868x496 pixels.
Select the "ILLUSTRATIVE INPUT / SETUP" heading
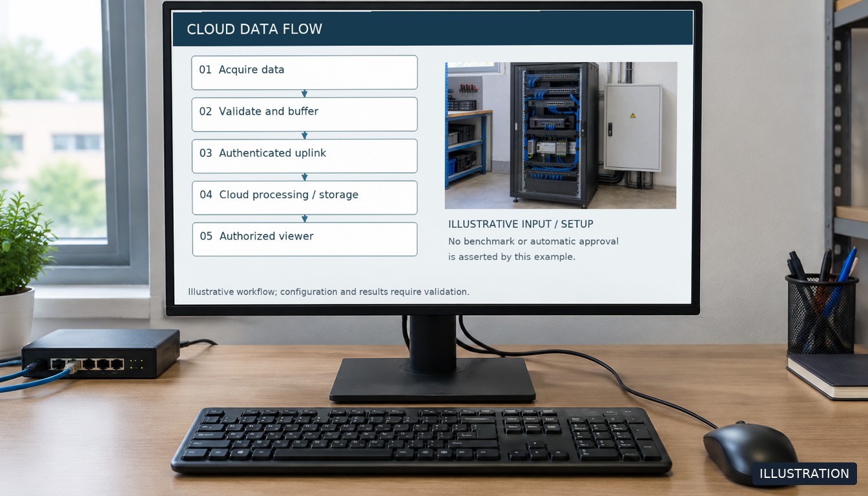pyautogui.click(x=521, y=224)
